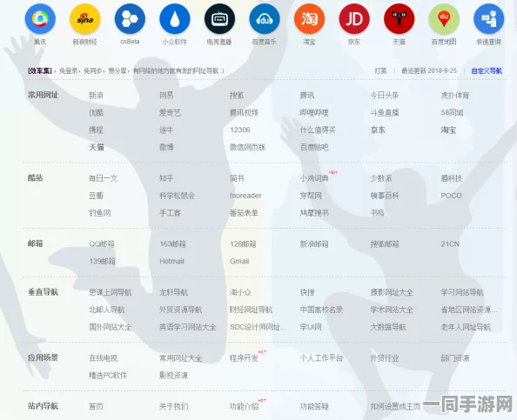Open the 搜狐 link
The image size is (517, 420).
(237, 96)
